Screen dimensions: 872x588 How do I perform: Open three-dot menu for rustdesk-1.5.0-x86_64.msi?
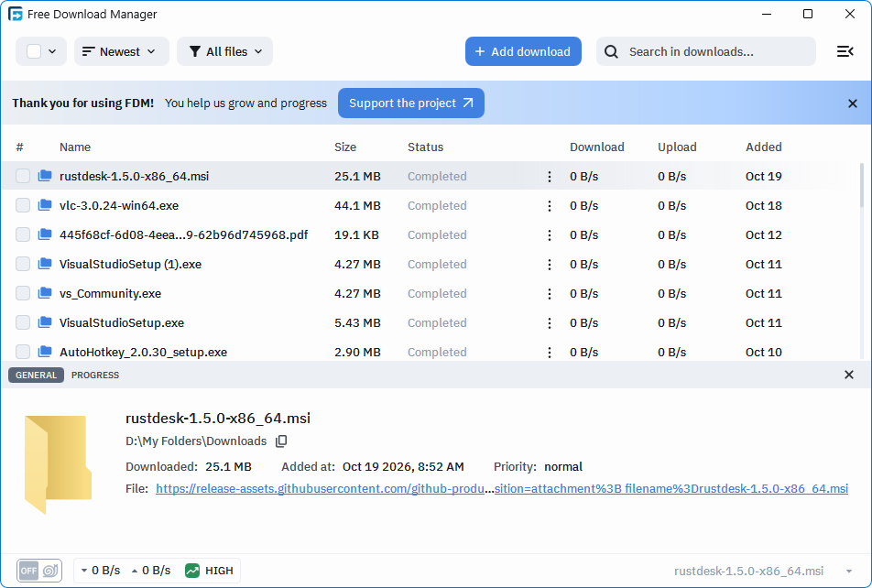tap(550, 177)
